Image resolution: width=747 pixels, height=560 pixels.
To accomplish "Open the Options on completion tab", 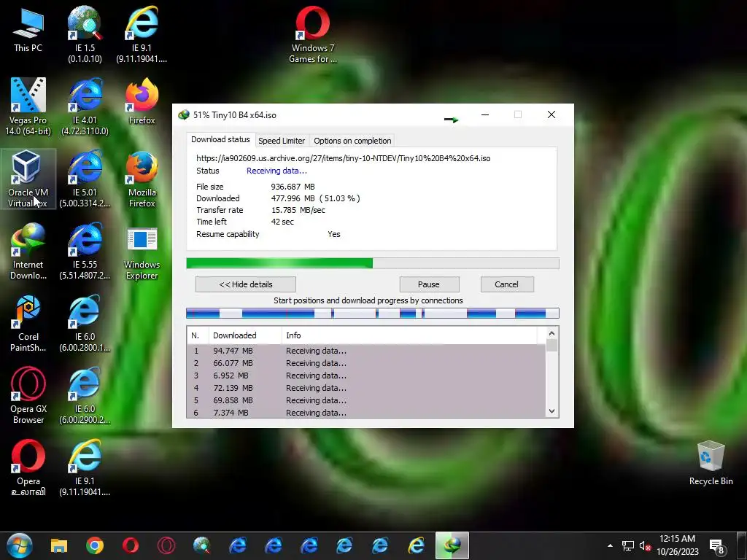I will click(352, 141).
